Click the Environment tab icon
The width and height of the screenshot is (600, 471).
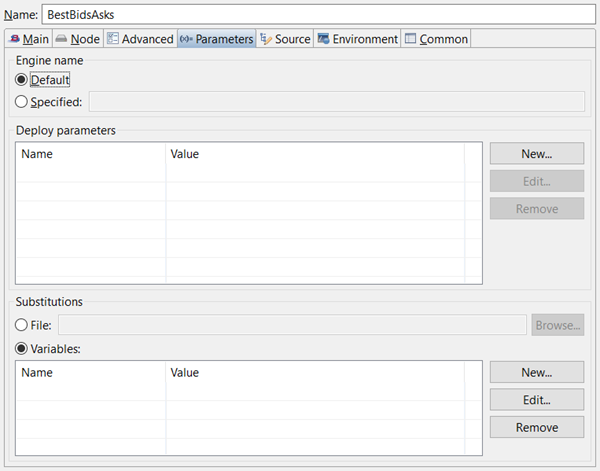tap(324, 39)
